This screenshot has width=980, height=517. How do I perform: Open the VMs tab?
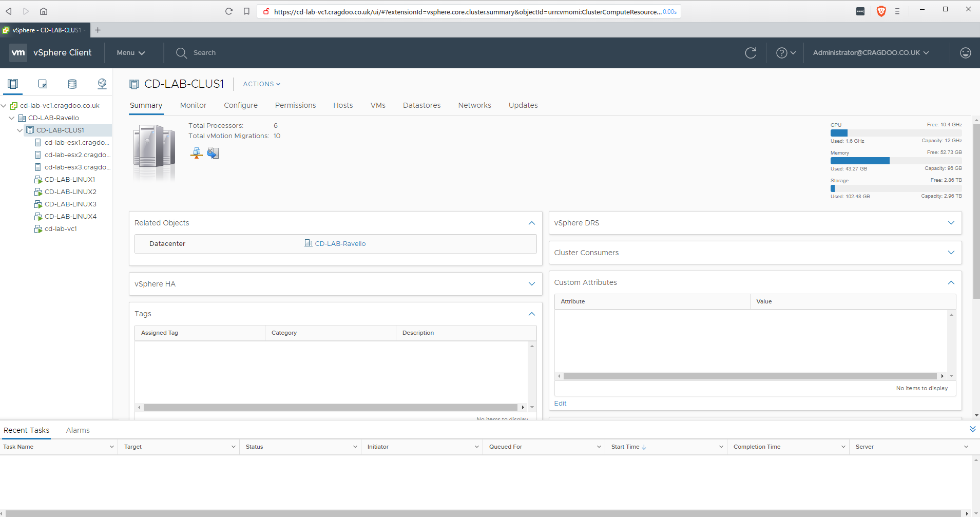point(378,105)
